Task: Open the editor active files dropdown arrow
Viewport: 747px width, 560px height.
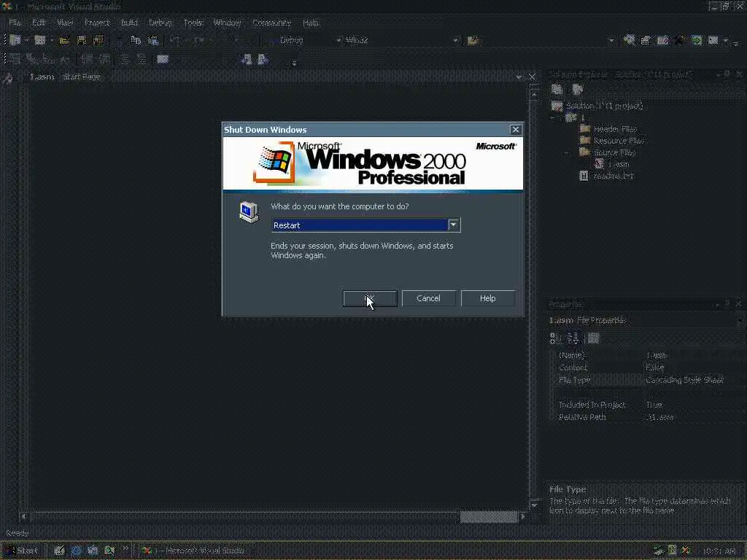Action: tap(519, 77)
